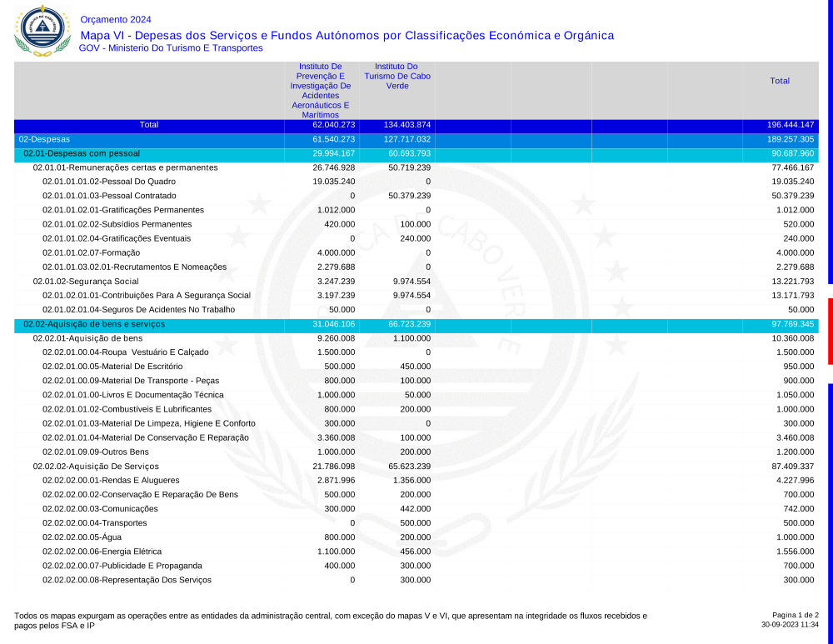Click the Cabo Verde coat of arms logo
The image size is (833, 644).
click(x=39, y=31)
